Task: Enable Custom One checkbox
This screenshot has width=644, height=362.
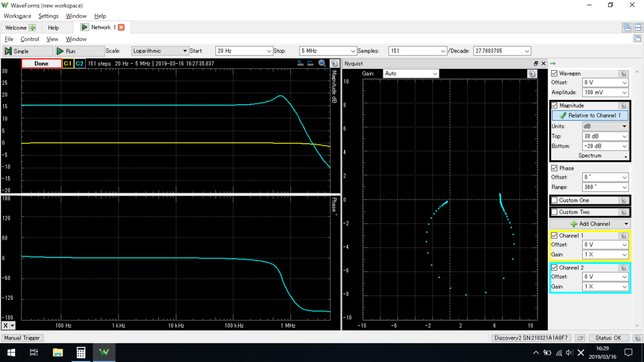Action: [554, 200]
